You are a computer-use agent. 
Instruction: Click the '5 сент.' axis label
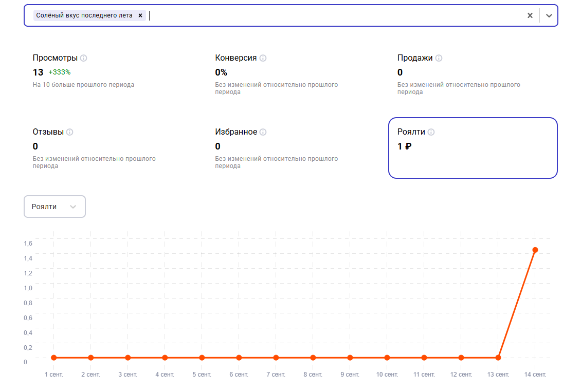(x=202, y=375)
